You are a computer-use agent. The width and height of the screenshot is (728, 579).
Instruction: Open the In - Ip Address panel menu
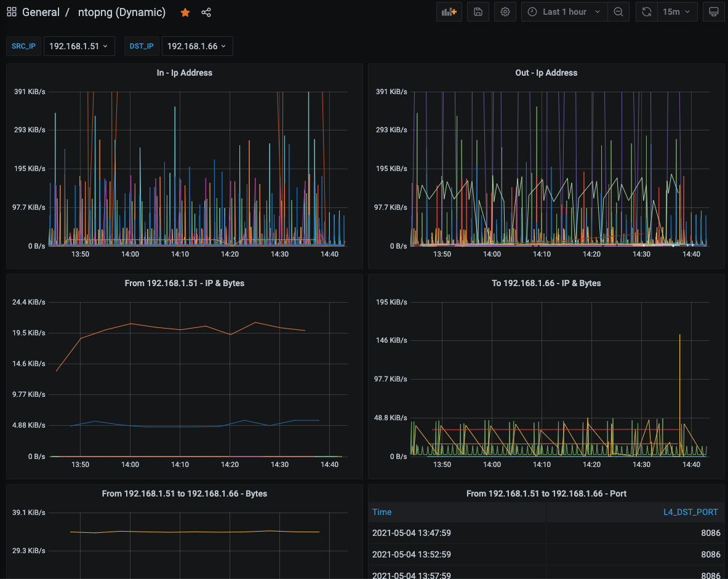click(x=184, y=73)
